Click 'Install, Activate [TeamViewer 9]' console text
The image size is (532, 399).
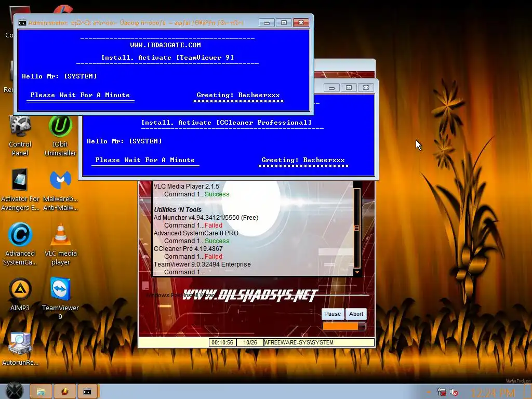(168, 58)
